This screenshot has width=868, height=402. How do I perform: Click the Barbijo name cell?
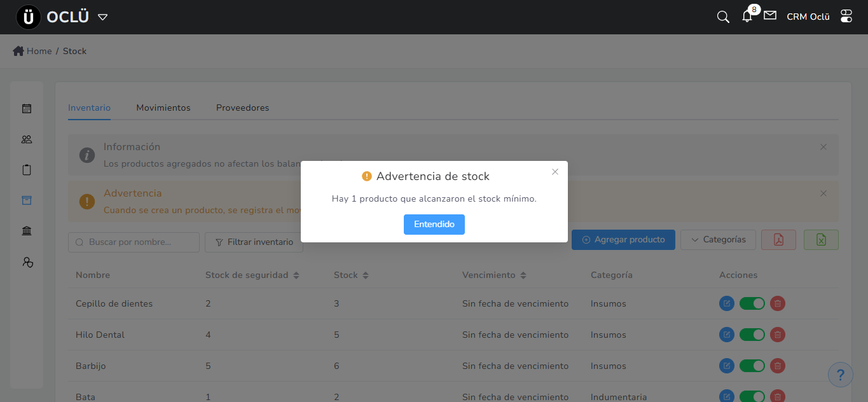click(91, 366)
